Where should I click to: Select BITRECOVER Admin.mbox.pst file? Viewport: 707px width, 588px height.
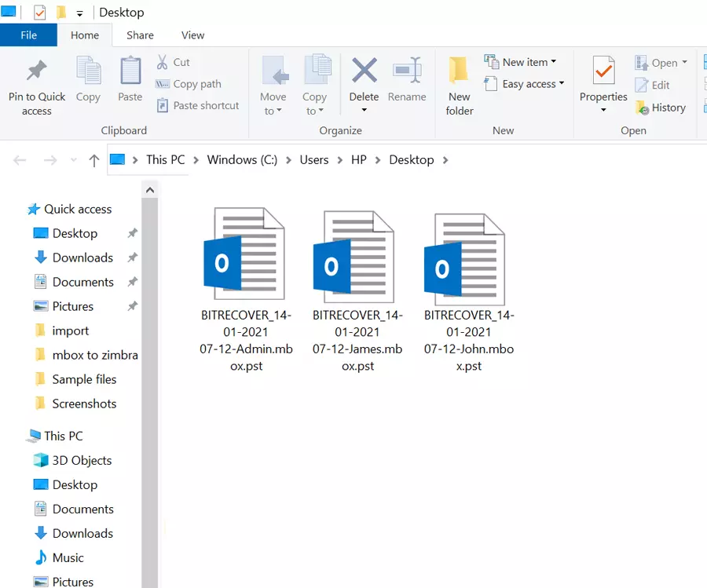(246, 289)
